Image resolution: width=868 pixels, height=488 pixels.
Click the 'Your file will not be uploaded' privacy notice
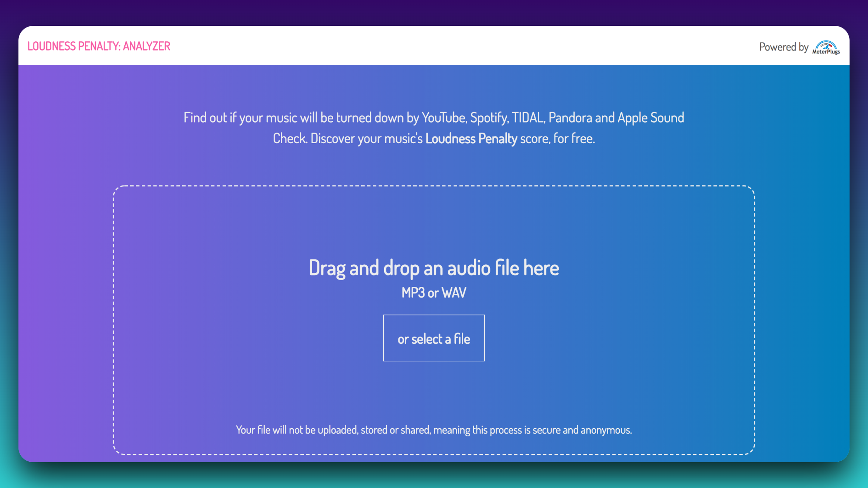434,430
